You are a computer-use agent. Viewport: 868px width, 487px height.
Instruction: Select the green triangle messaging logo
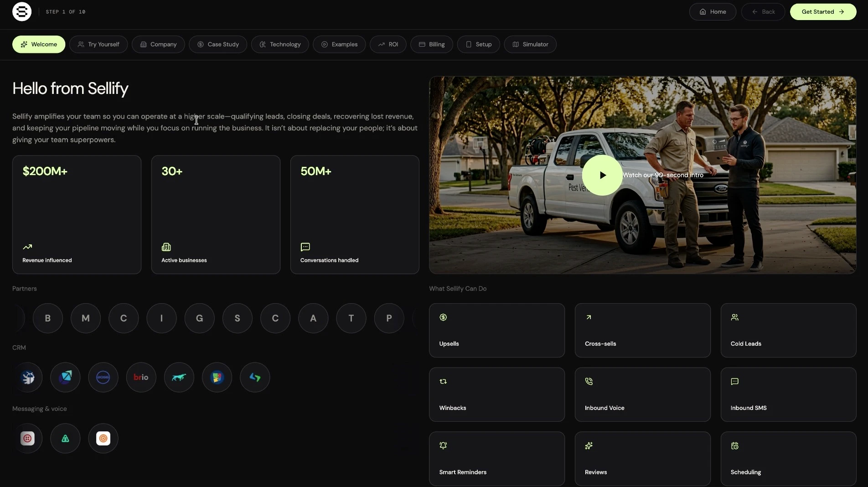point(65,439)
